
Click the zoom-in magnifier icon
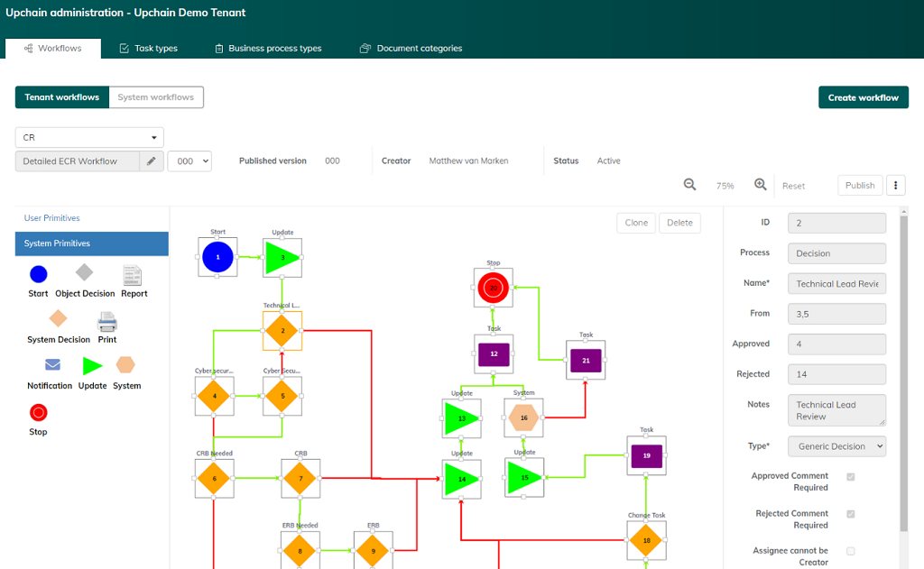point(760,184)
